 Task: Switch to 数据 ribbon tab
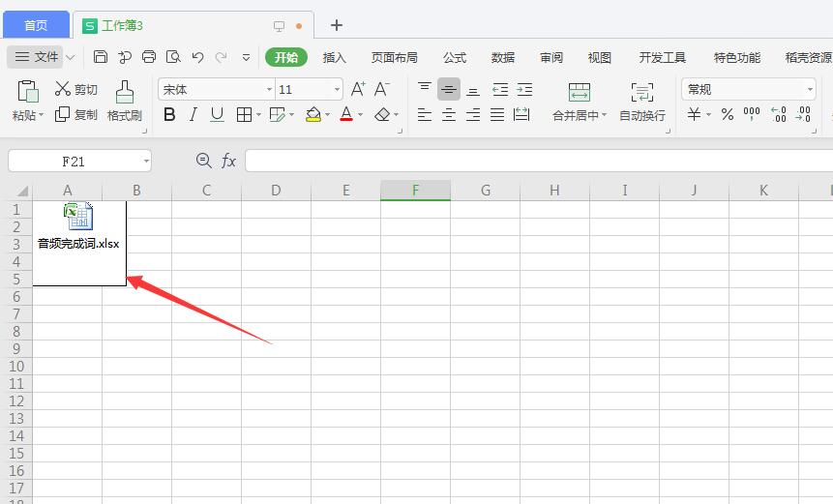click(x=502, y=57)
